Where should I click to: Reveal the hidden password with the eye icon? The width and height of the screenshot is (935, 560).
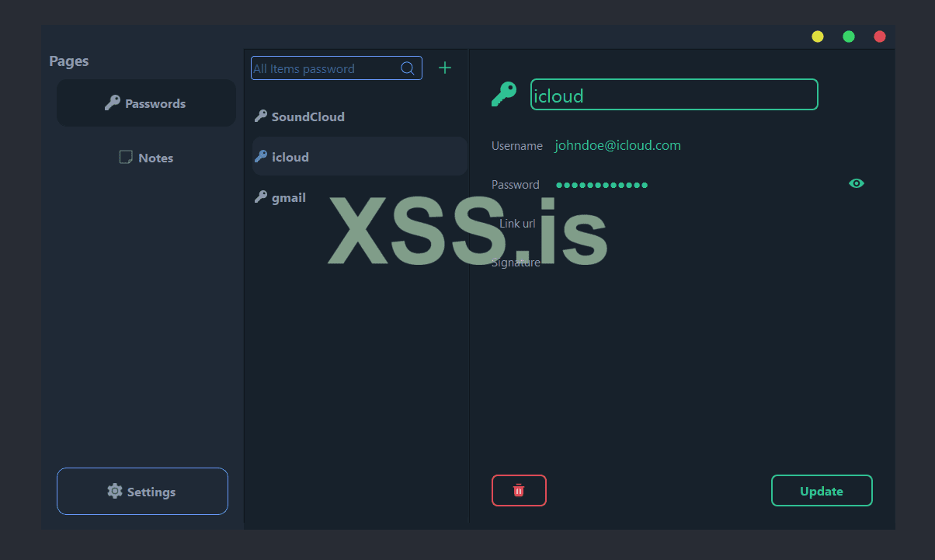(x=856, y=183)
